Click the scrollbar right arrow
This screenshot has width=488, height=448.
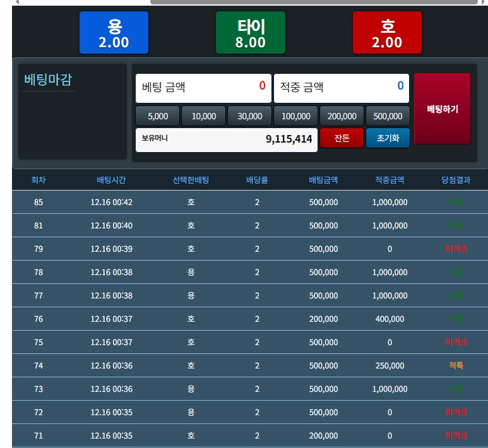click(484, 2)
